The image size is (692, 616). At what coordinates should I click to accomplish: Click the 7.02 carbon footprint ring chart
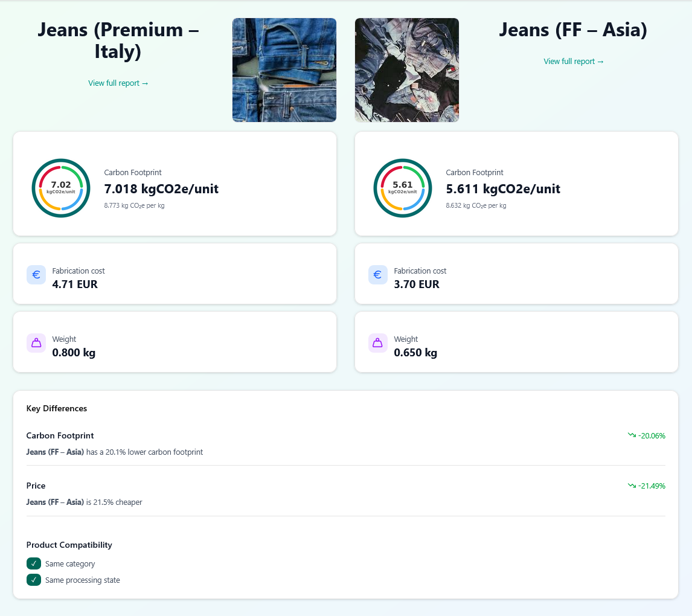tap(61, 188)
